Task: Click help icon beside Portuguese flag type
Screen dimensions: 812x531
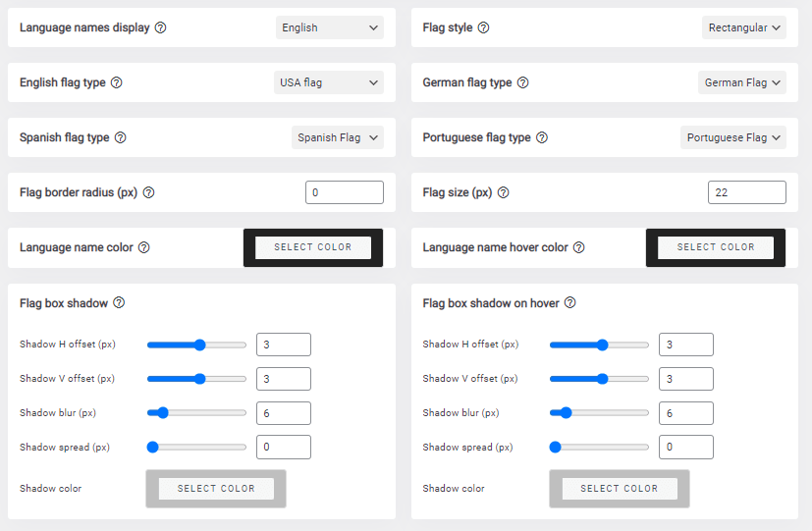Action: 542,137
